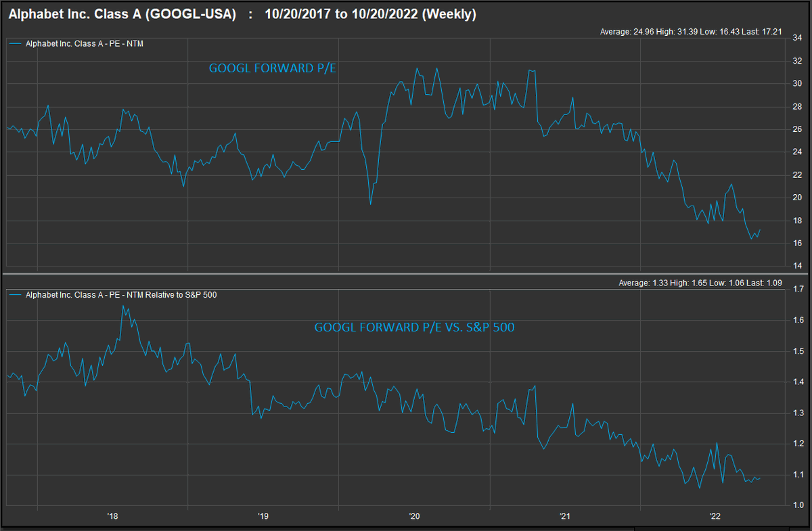Click the '22 year label on x-axis
This screenshot has width=812, height=531.
715,517
